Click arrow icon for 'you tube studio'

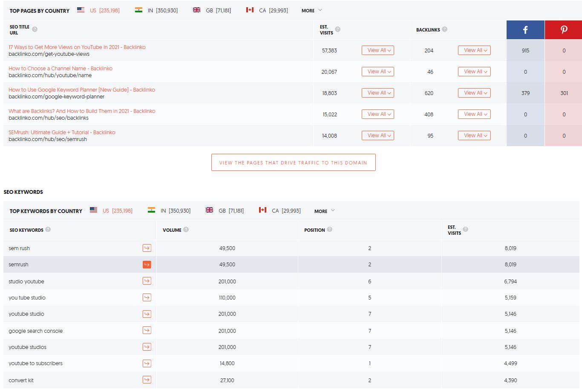(x=147, y=297)
